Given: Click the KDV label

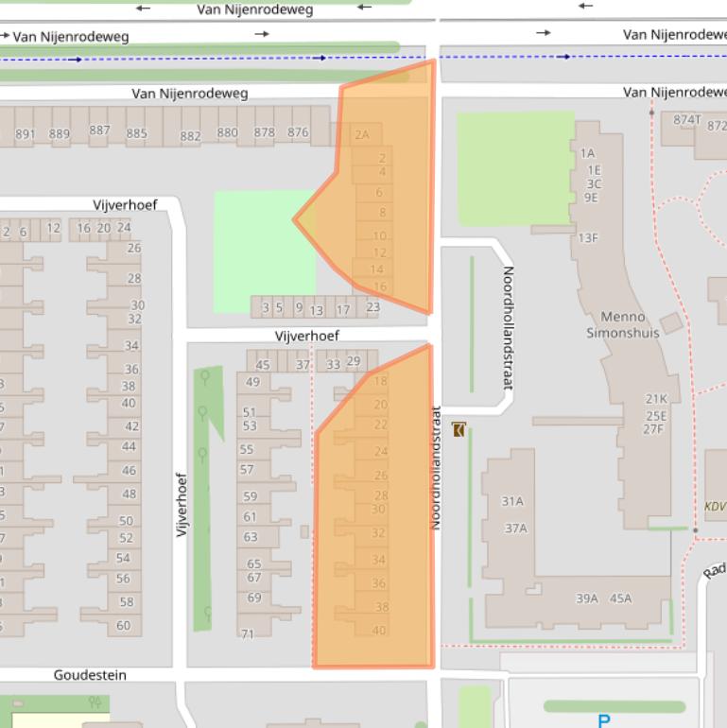Looking at the screenshot, I should tap(715, 506).
